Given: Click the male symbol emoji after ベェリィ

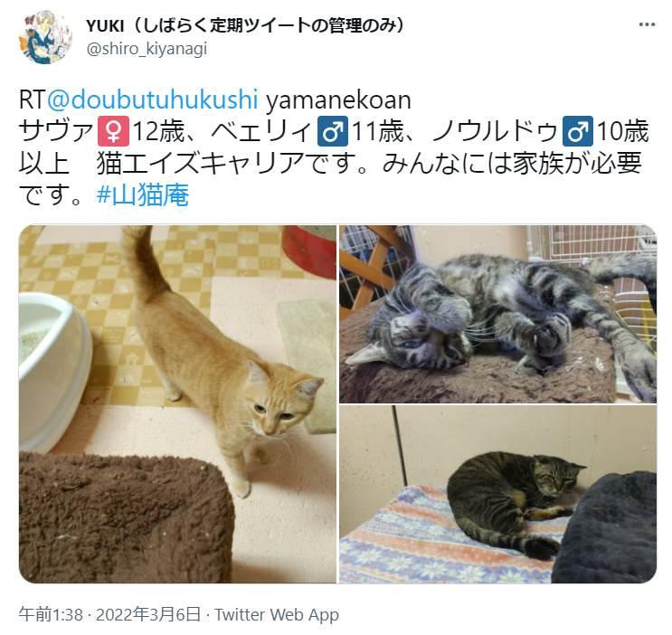Looking at the screenshot, I should 333,131.
